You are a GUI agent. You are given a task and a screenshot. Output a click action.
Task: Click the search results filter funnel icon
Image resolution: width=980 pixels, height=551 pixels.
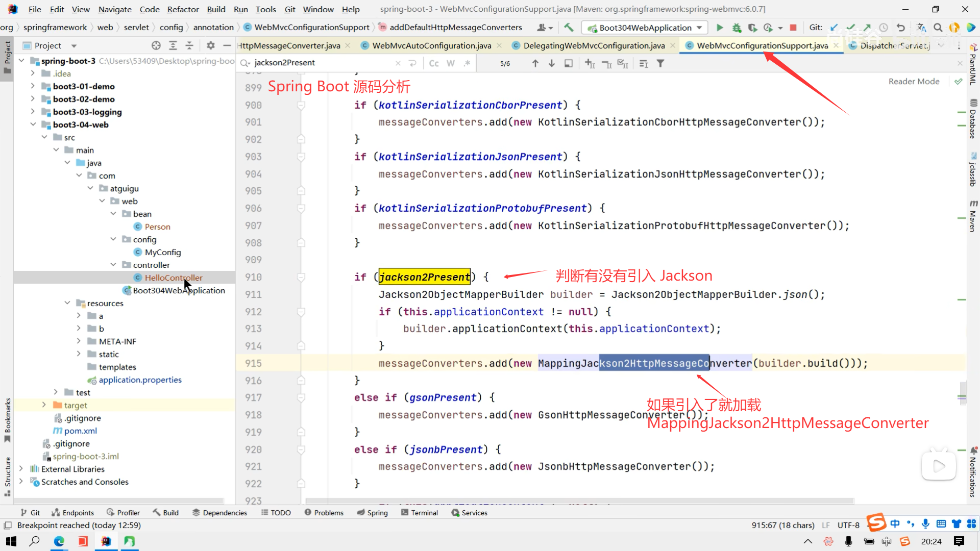tap(660, 63)
